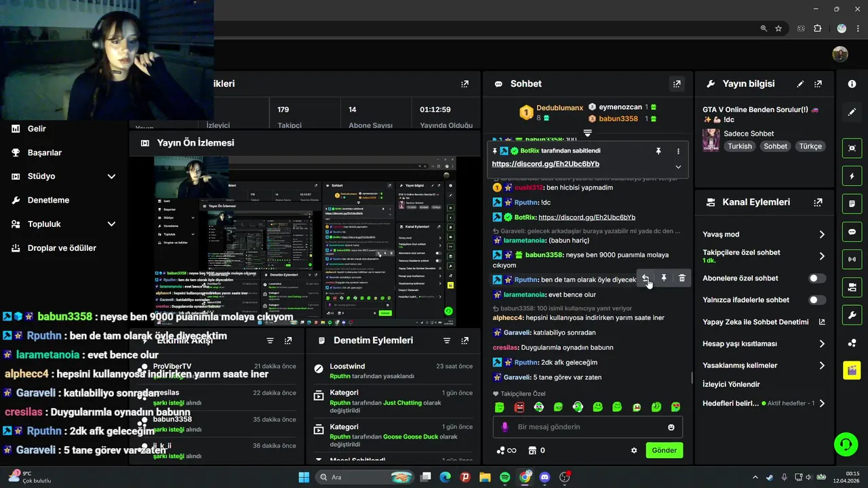Open the yellow clapperboard clips icon
This screenshot has height=488, width=868.
pos(852,370)
